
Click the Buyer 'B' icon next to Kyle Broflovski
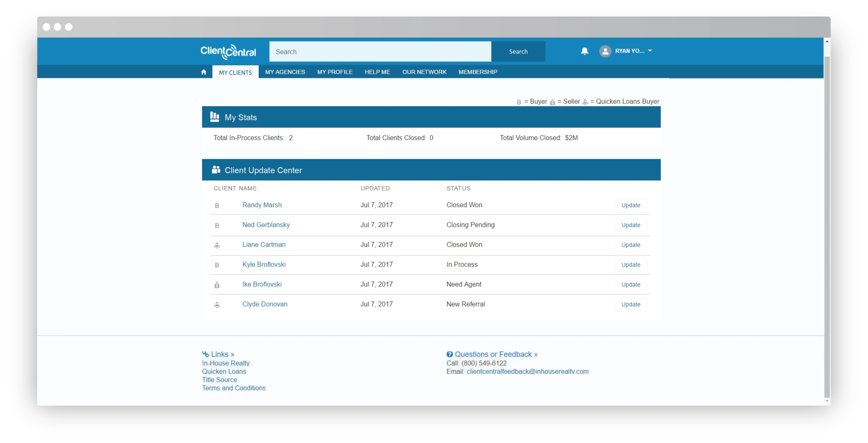point(217,265)
